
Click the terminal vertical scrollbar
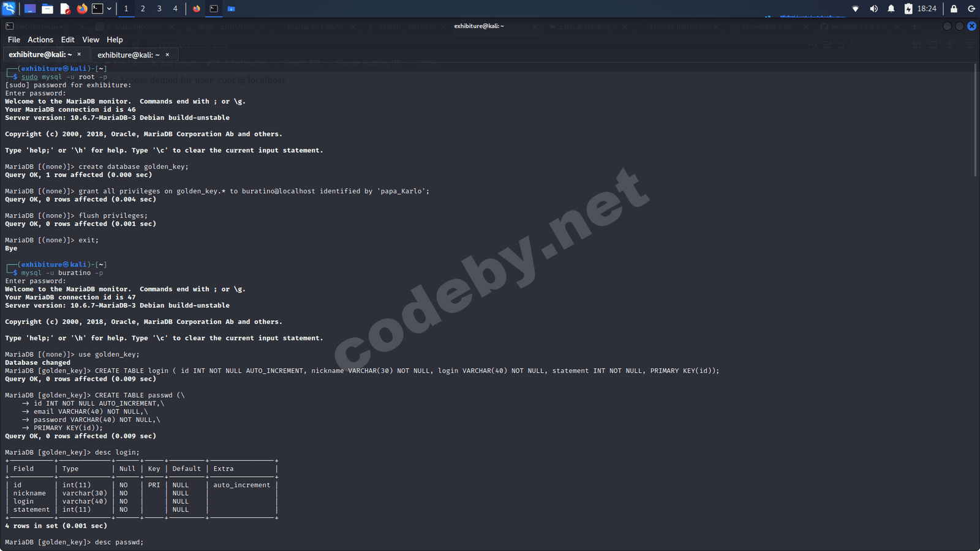[975, 119]
